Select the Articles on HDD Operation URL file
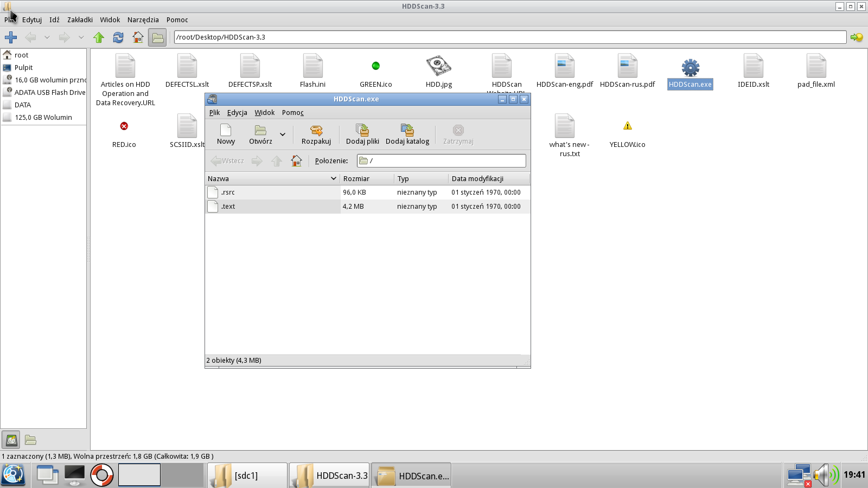868x488 pixels. (x=125, y=80)
